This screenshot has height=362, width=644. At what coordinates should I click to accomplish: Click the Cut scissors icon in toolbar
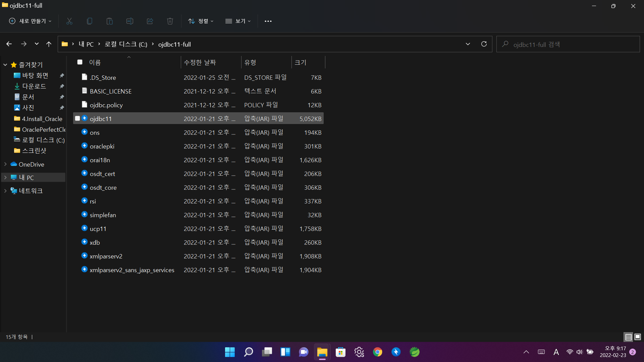coord(69,21)
